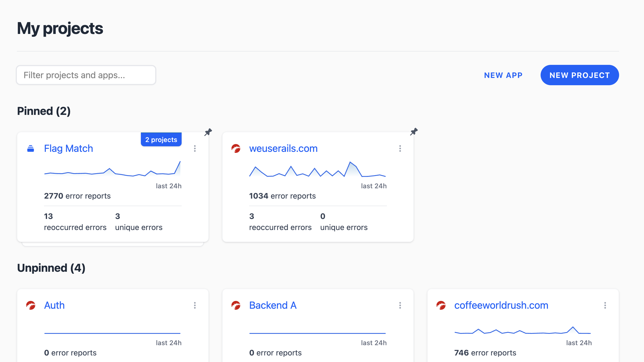644x362 pixels.
Task: Click 0 error reports on Backend A card
Action: tap(275, 353)
